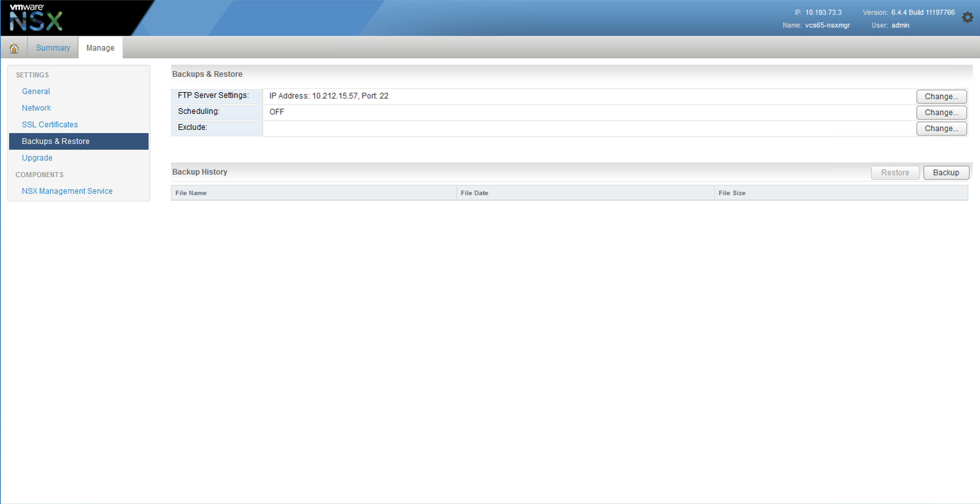Image resolution: width=980 pixels, height=504 pixels.
Task: Sort backup history by File Name
Action: coord(191,193)
